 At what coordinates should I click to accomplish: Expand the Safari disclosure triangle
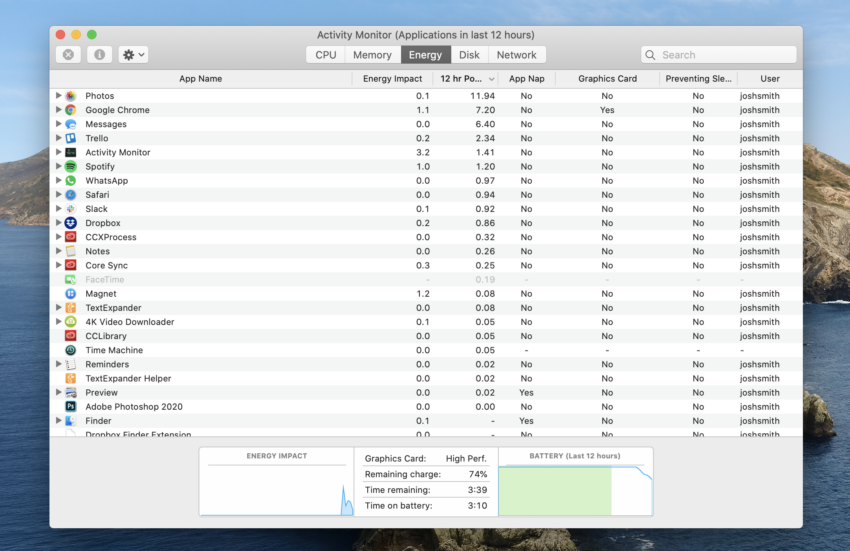click(59, 194)
